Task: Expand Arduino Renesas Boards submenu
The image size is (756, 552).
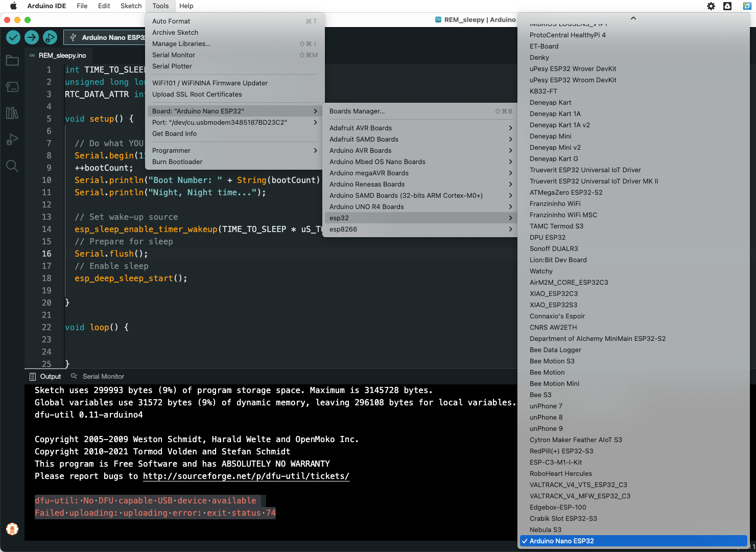Action: tap(420, 184)
